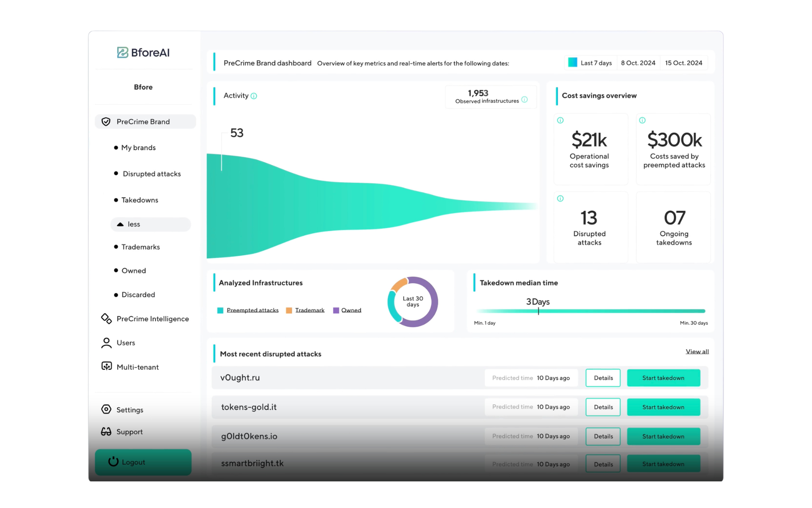This screenshot has width=812, height=508.
Task: Toggle Preempted attacks legend item
Action: click(252, 310)
